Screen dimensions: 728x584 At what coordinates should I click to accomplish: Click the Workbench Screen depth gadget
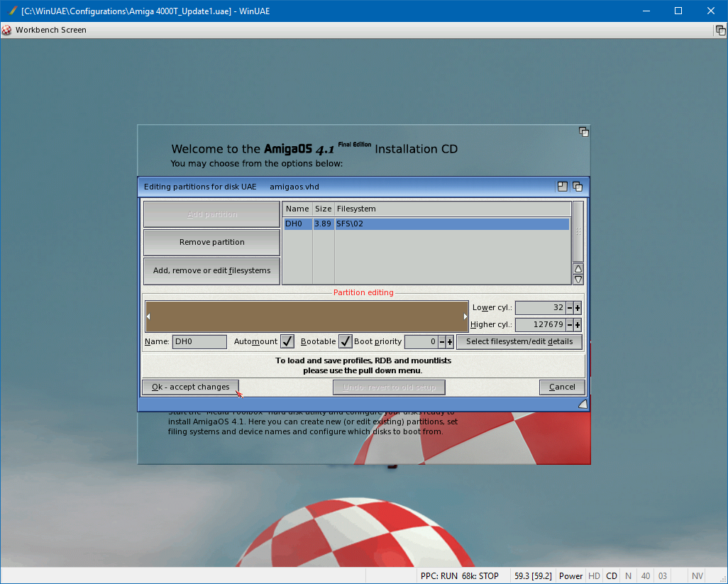720,31
